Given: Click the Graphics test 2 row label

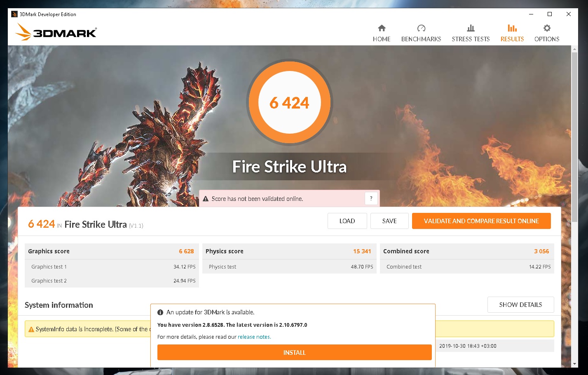Looking at the screenshot, I should (x=49, y=281).
